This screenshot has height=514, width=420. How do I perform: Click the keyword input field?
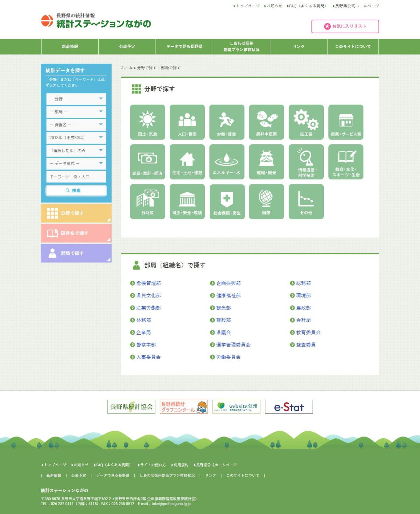[76, 177]
